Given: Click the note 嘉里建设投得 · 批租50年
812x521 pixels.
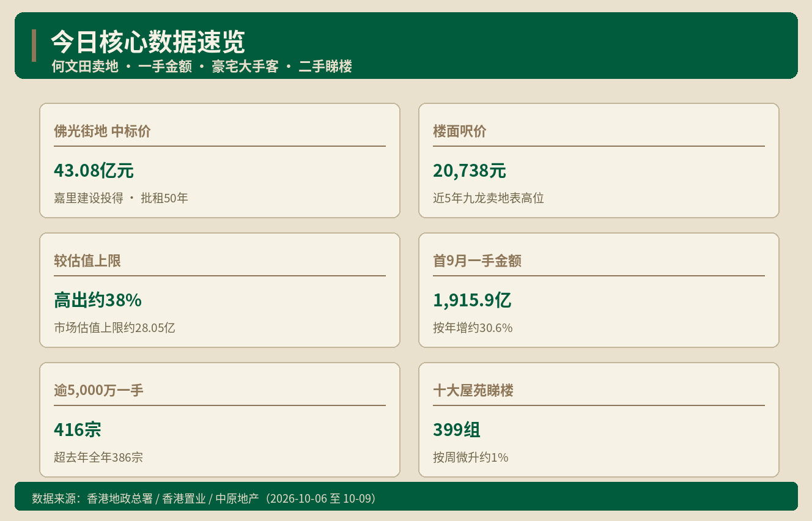Looking at the screenshot, I should 121,198.
